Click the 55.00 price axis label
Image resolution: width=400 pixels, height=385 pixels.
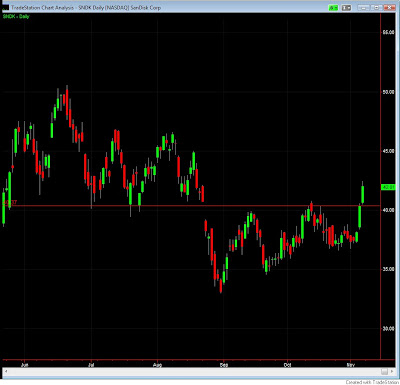coord(388,32)
